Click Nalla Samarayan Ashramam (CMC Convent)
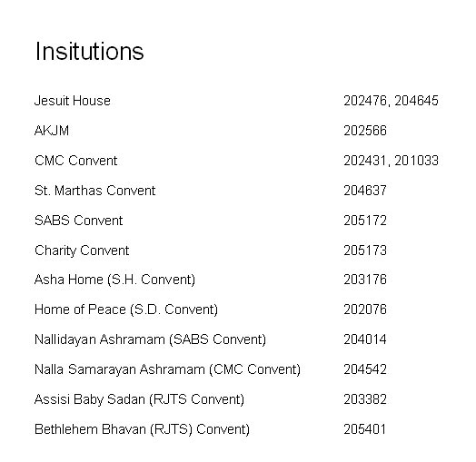The height and width of the screenshot is (462, 476). tap(167, 369)
